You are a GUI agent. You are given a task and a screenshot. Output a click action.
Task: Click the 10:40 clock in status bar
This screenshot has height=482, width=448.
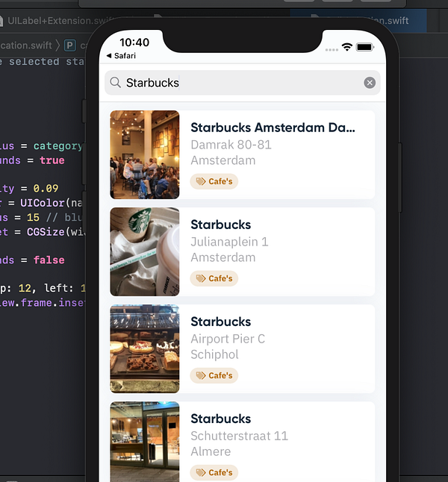point(134,43)
